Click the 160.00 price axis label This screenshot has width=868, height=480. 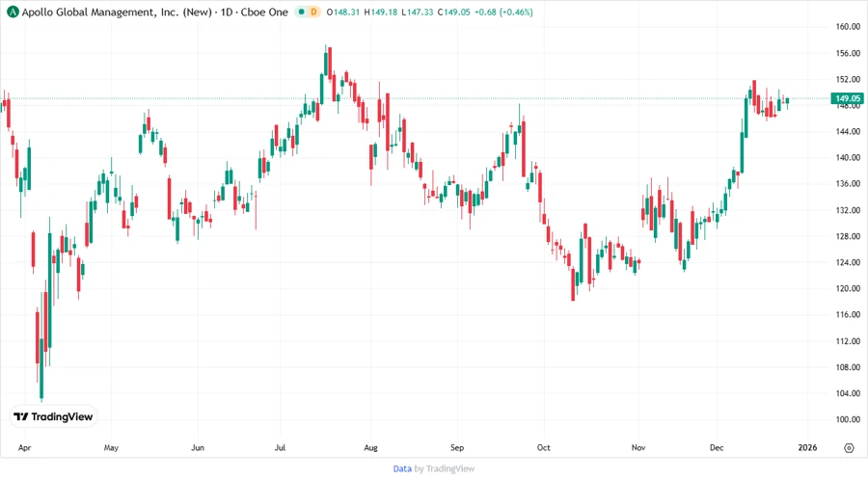coord(848,27)
